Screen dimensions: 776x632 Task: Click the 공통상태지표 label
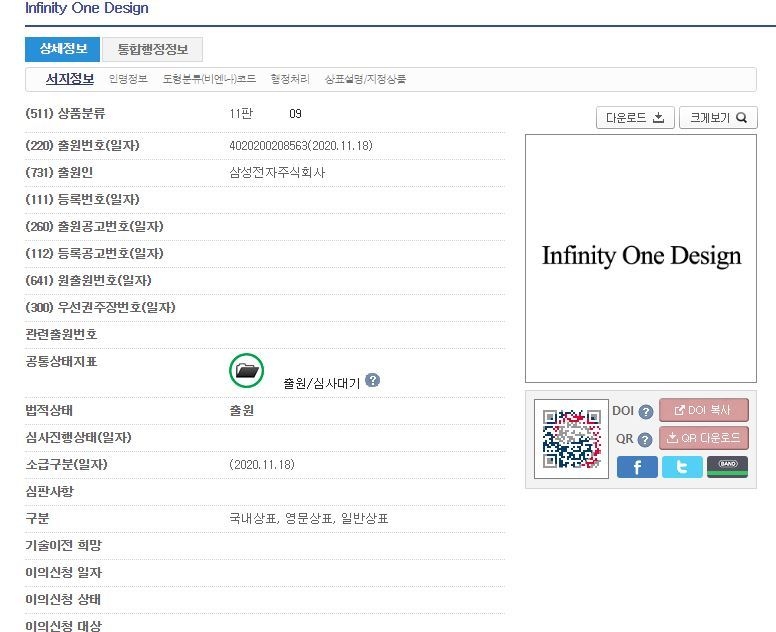pyautogui.click(x=61, y=361)
